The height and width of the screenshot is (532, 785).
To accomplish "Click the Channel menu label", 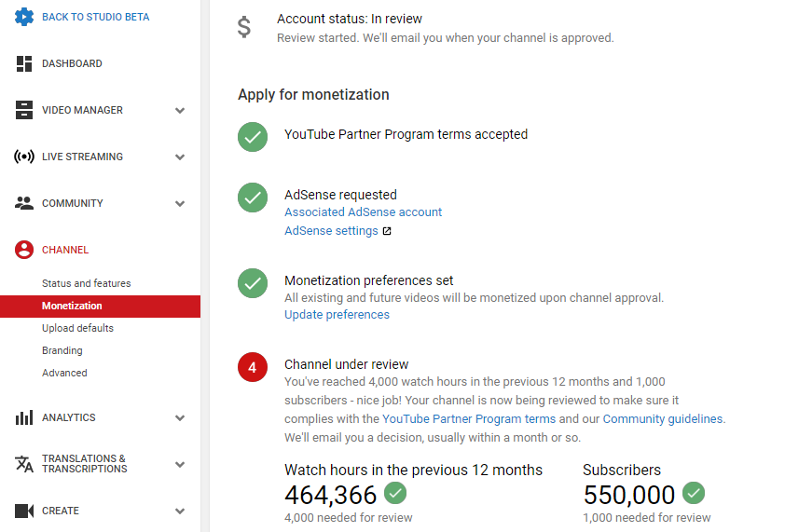I will [65, 250].
